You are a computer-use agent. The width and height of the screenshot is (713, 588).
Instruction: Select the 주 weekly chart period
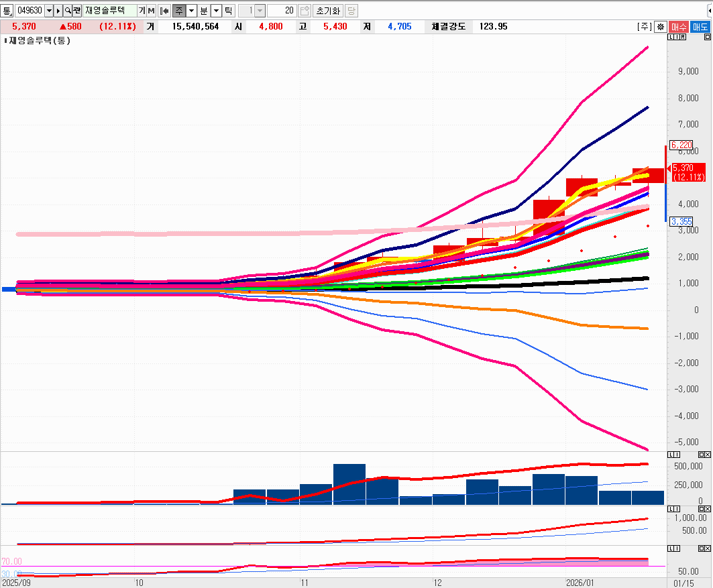[179, 11]
